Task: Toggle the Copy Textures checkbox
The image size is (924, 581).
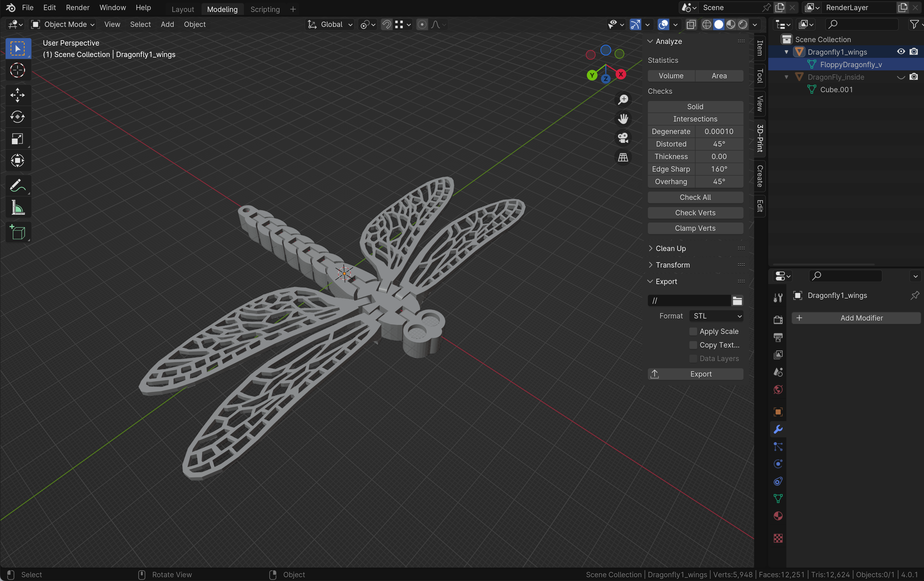Action: 693,345
